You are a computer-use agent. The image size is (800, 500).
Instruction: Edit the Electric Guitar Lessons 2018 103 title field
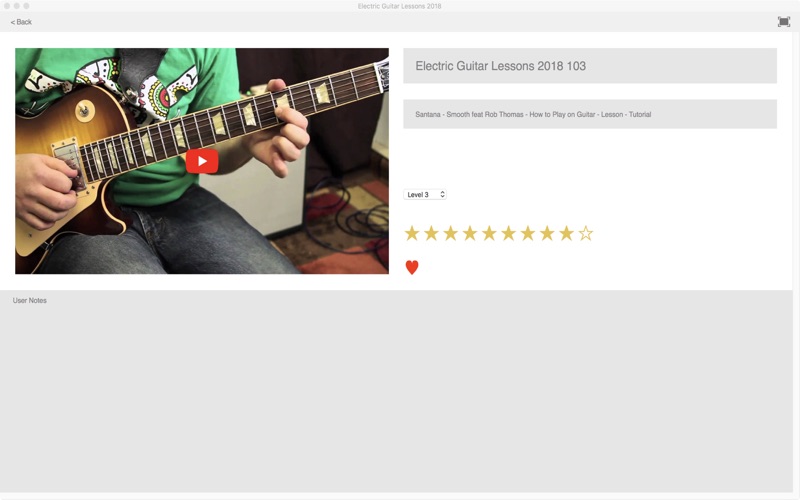click(x=590, y=66)
